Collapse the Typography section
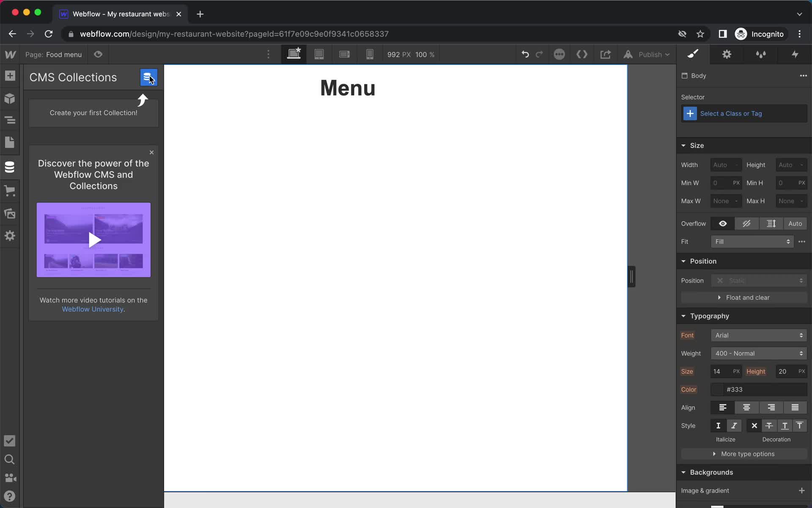Image resolution: width=812 pixels, height=508 pixels. click(683, 316)
